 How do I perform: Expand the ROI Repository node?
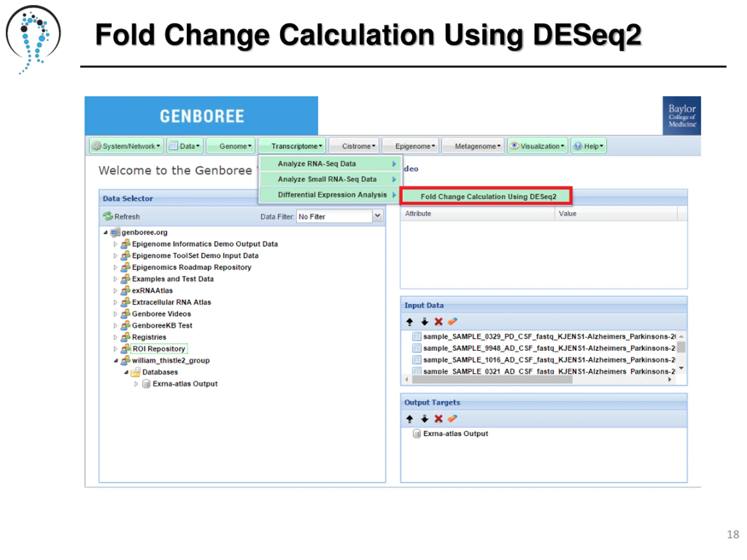pyautogui.click(x=116, y=349)
